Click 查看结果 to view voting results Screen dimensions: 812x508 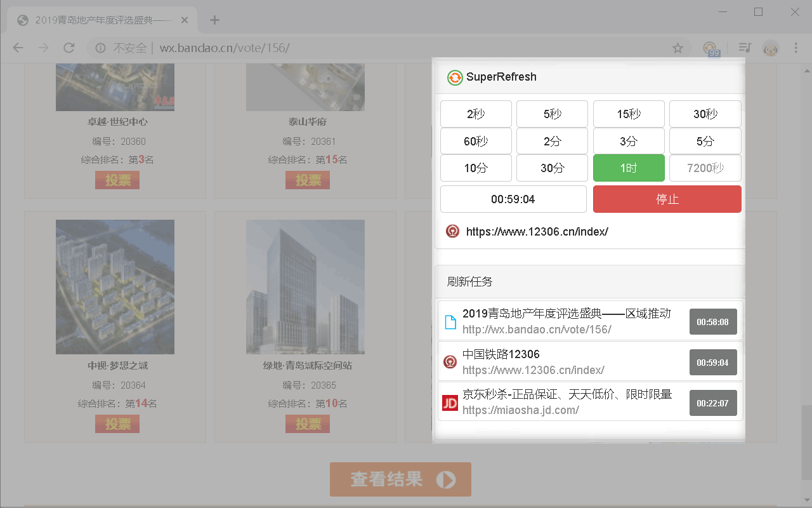(x=400, y=479)
